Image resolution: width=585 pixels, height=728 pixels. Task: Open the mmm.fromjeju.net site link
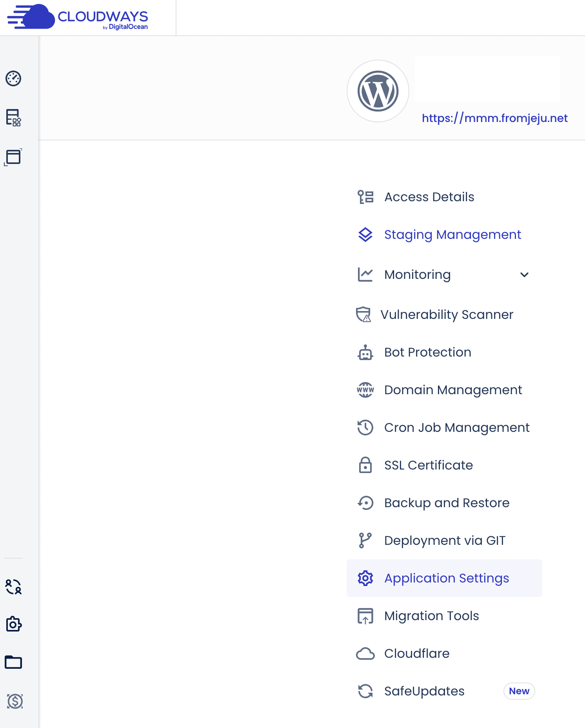coord(494,118)
